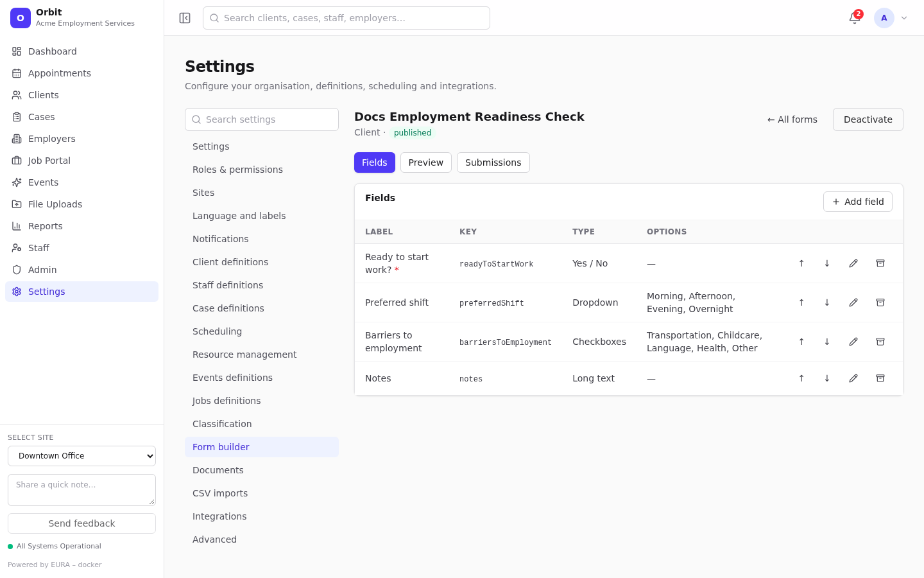
Task: Edit the 'Ready to start work?' field
Action: tap(853, 263)
